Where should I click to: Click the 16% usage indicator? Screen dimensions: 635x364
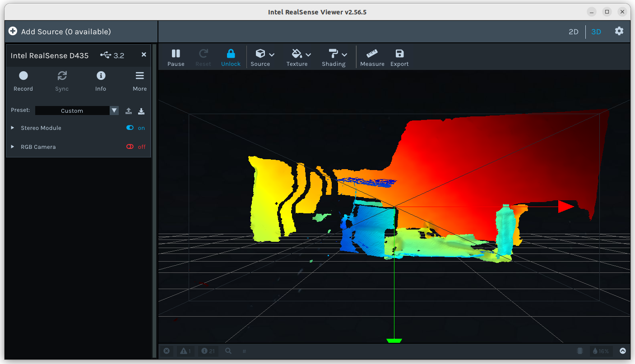click(601, 351)
